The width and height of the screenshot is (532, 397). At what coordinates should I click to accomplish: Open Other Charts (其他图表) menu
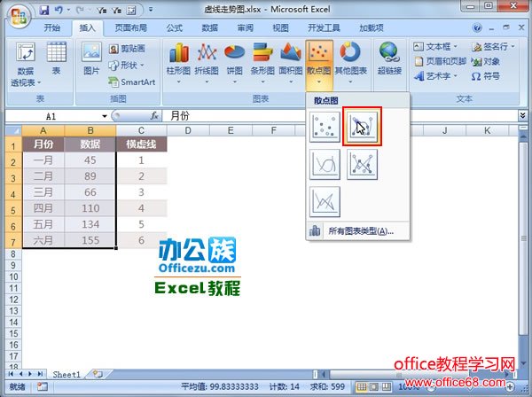point(351,64)
